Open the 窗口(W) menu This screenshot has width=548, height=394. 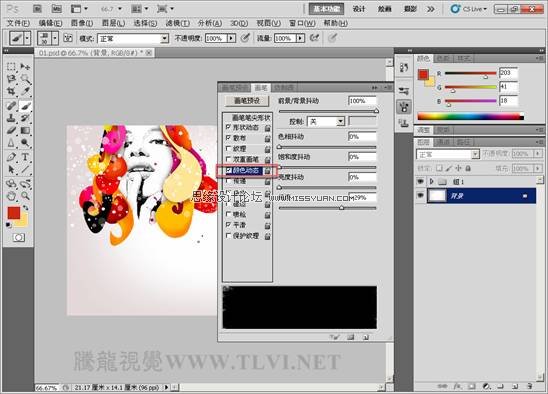coord(302,23)
